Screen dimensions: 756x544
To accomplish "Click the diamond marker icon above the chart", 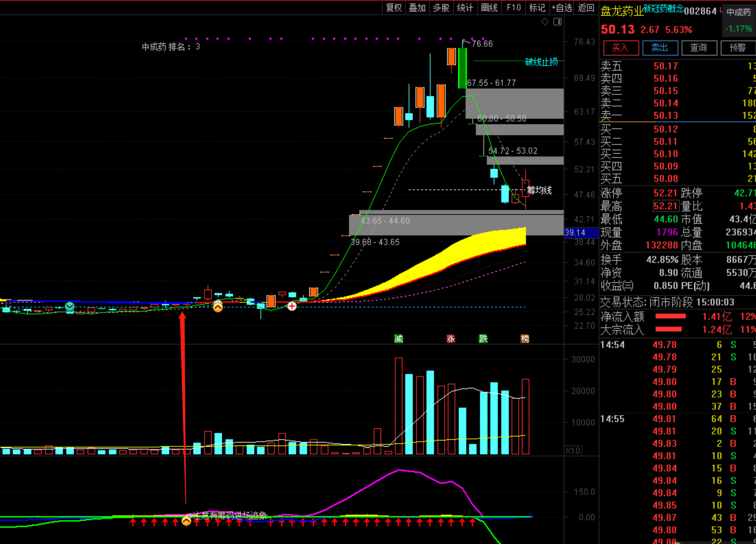I will (544, 22).
